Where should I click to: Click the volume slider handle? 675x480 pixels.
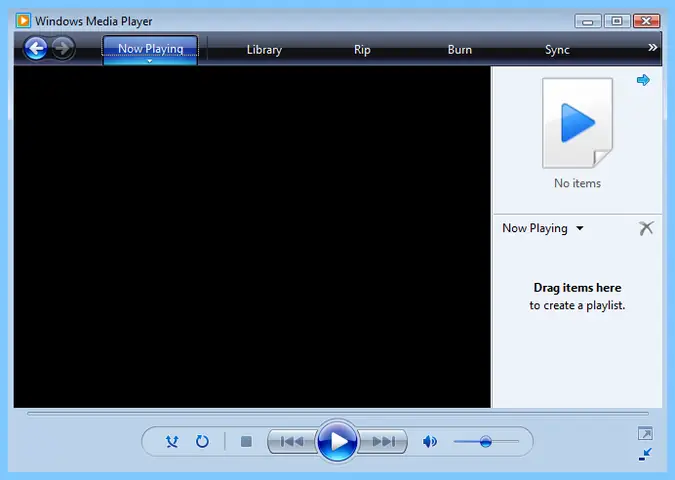coord(486,441)
